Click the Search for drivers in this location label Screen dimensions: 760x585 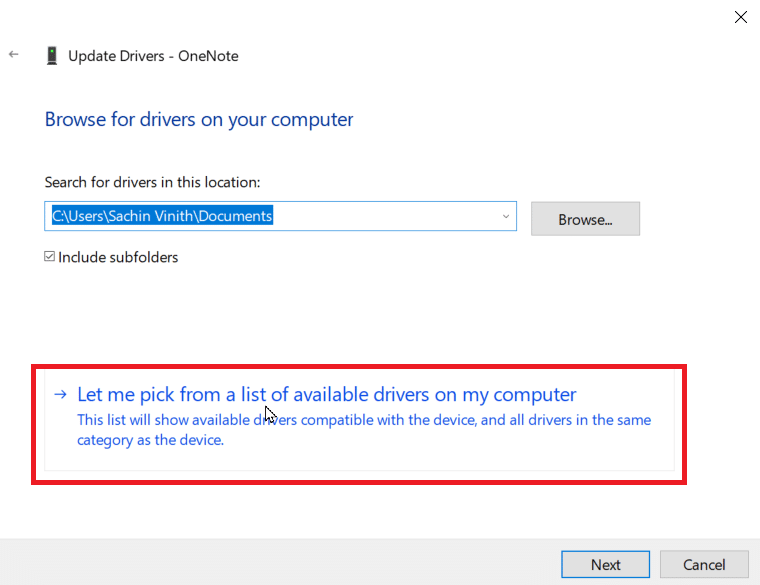point(152,182)
